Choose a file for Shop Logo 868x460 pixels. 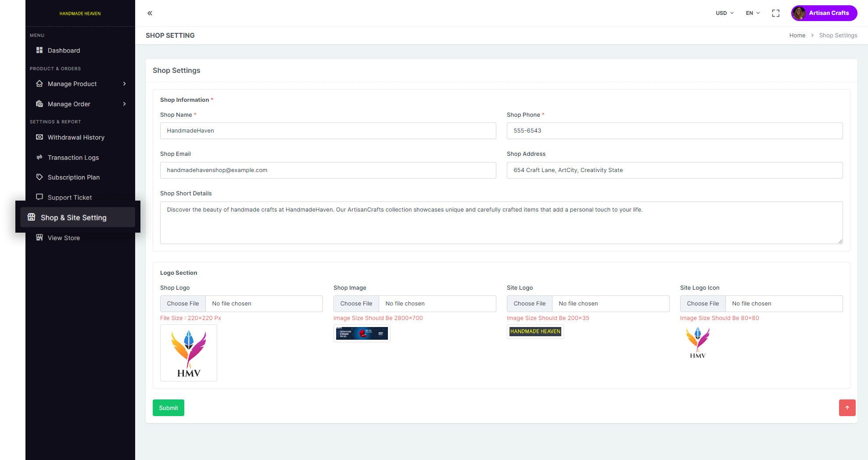coord(183,304)
